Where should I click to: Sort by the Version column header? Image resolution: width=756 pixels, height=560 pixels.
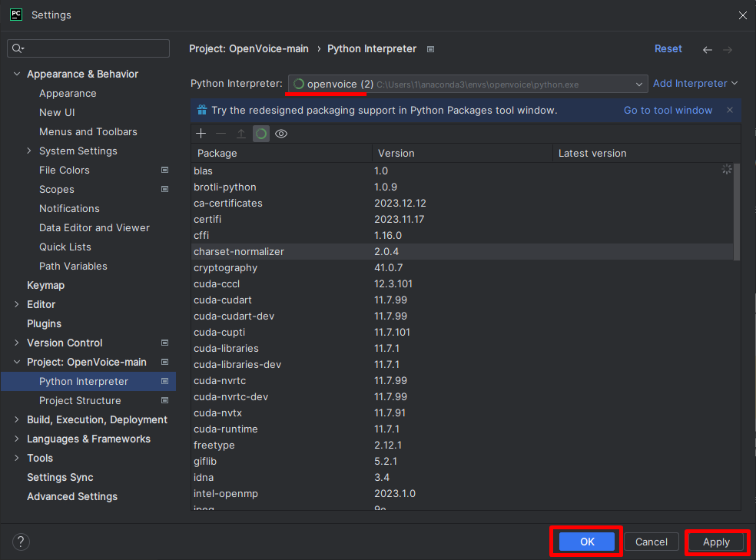(x=462, y=154)
